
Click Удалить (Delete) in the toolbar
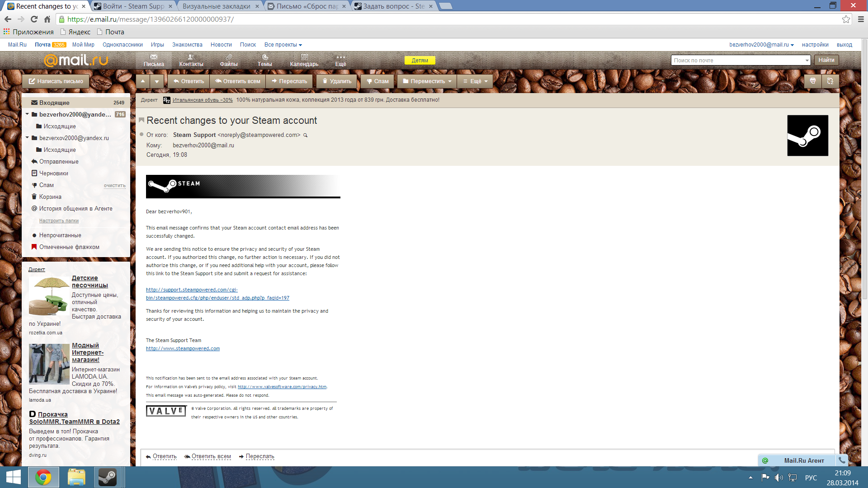point(337,81)
